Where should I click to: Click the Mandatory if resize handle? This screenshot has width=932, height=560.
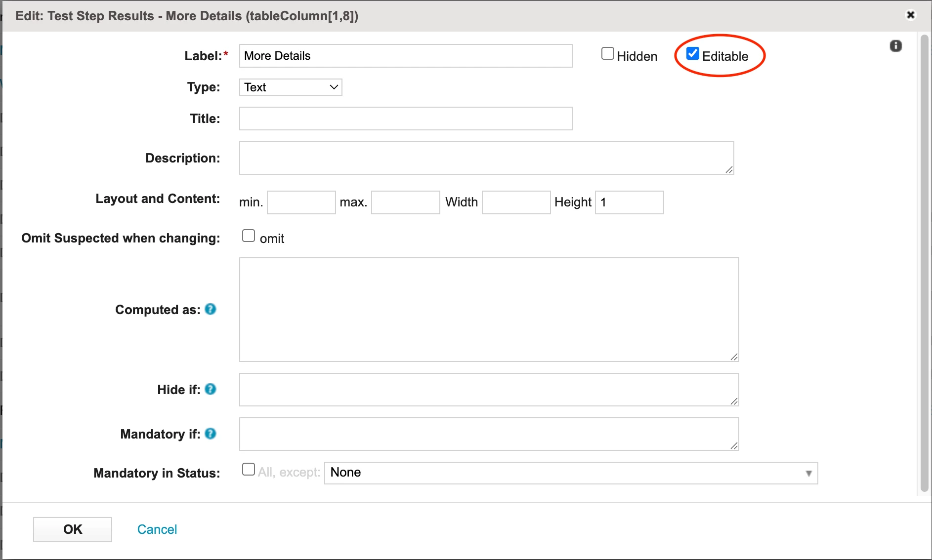click(x=734, y=445)
